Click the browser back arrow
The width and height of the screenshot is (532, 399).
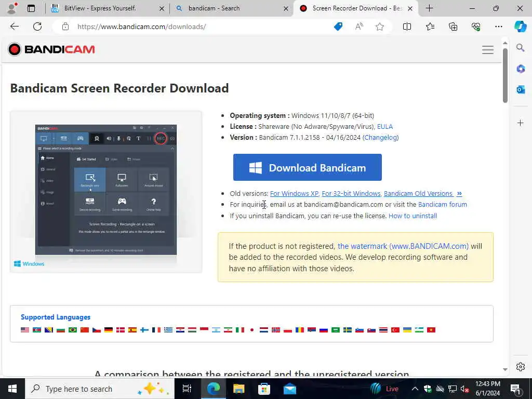14,26
